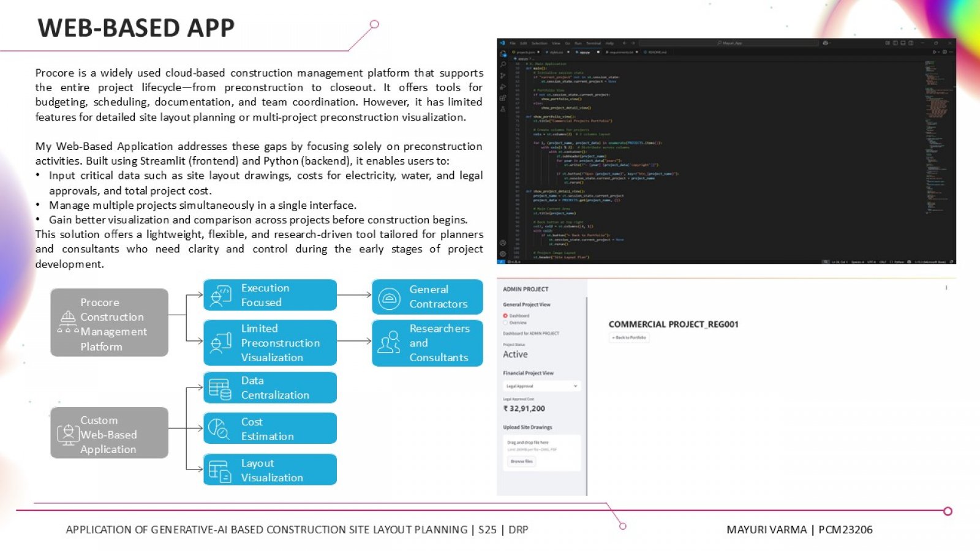This screenshot has height=551, width=980.
Task: Open Edit menu in VS Code
Action: pyautogui.click(x=524, y=43)
